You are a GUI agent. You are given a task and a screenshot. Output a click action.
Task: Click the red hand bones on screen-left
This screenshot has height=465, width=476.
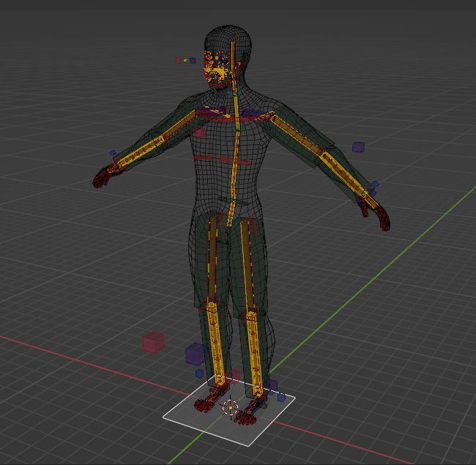[104, 176]
